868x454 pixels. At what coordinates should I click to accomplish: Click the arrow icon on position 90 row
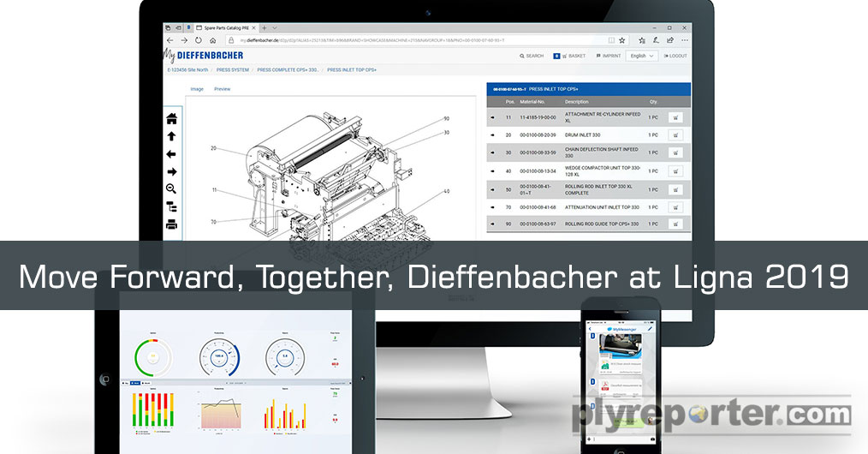tap(493, 224)
